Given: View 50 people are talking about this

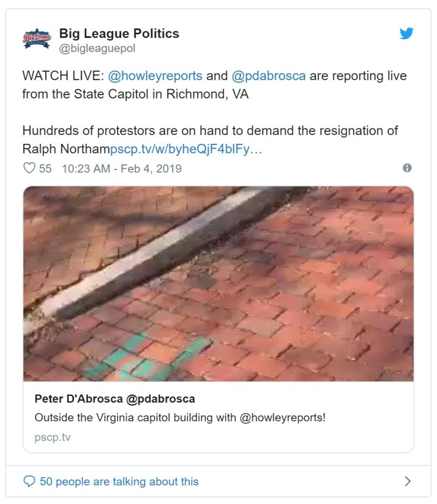Looking at the screenshot, I should coord(119,481).
